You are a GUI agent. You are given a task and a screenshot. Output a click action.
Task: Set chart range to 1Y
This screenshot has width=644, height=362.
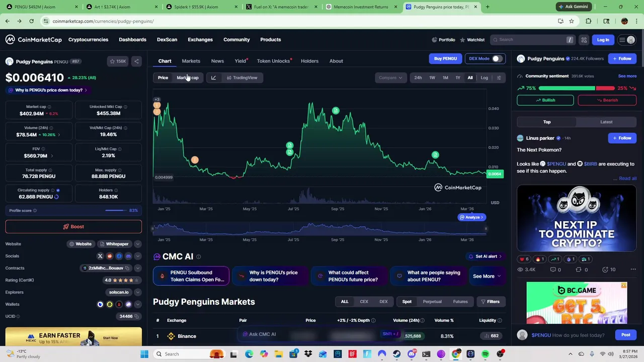[x=458, y=77]
